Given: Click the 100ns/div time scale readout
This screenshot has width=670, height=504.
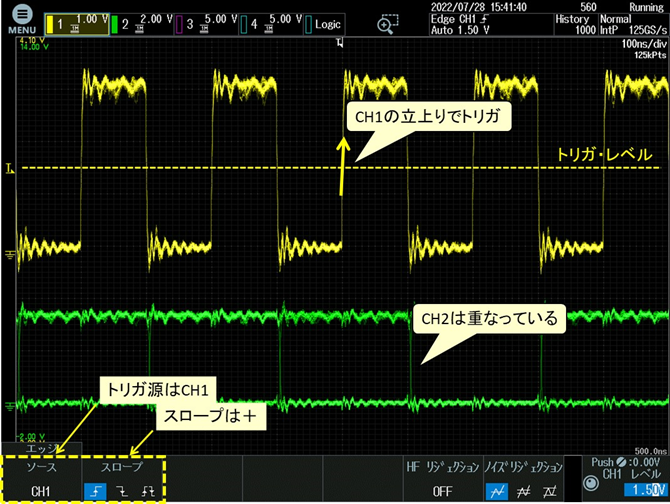Looking at the screenshot, I should pos(644,44).
